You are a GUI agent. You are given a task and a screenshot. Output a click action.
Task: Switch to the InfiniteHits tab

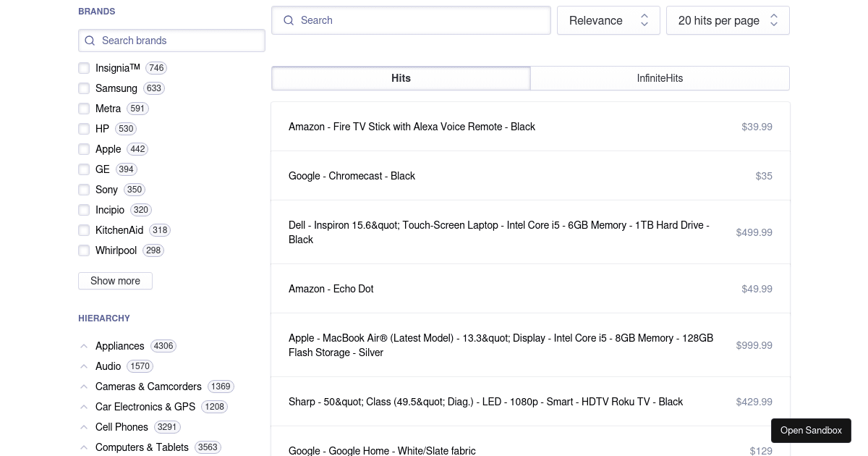pos(660,78)
